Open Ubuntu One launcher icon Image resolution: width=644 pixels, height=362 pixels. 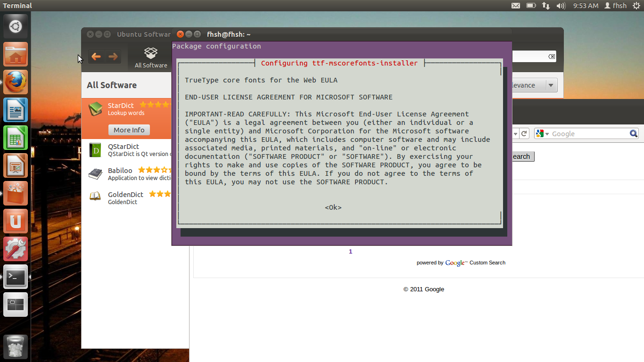tap(16, 221)
